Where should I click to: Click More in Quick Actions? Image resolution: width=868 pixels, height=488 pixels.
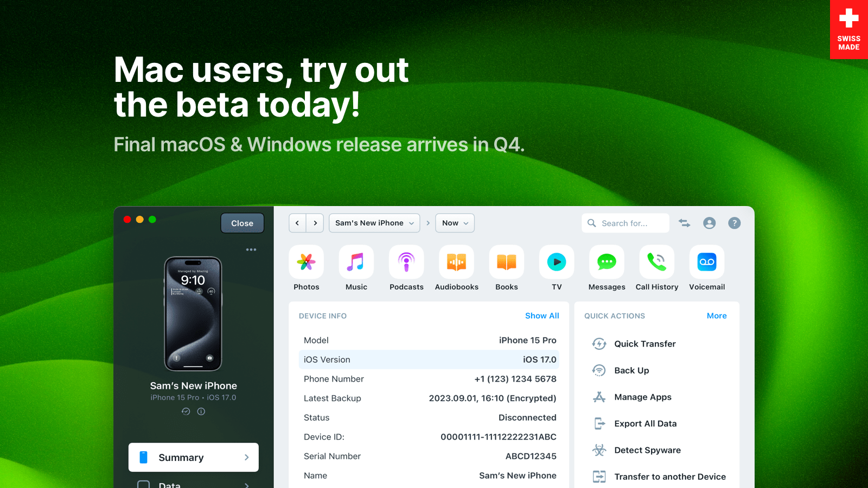coord(716,316)
